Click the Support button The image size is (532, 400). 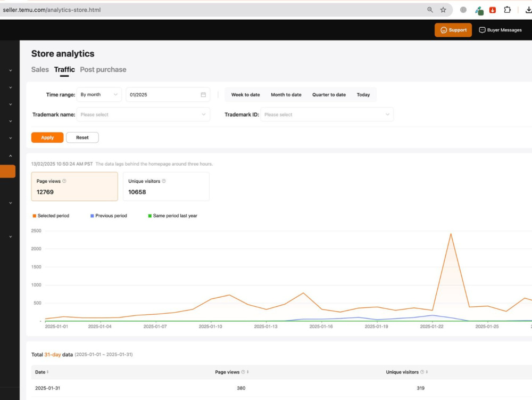(453, 30)
